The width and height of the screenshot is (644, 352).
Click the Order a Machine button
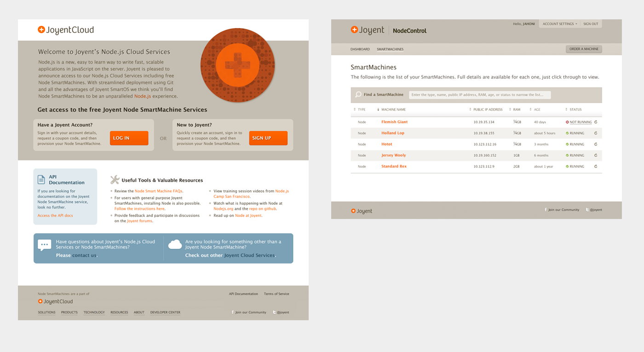click(x=584, y=49)
